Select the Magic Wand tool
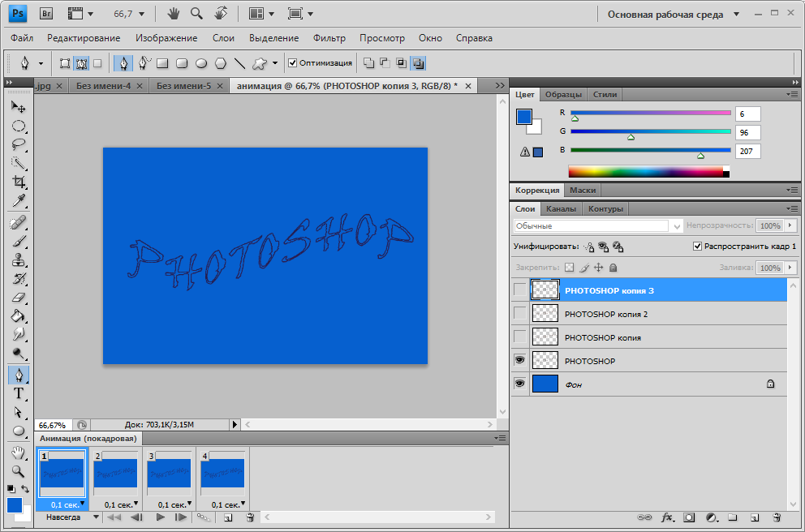Viewport: 805px width, 532px height. pos(19,163)
